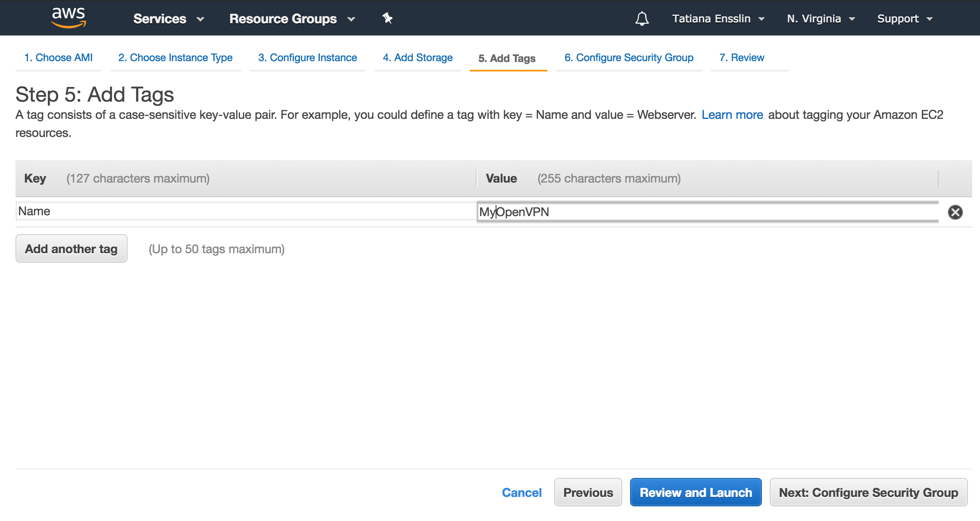Click the AWS logo home icon

69,18
